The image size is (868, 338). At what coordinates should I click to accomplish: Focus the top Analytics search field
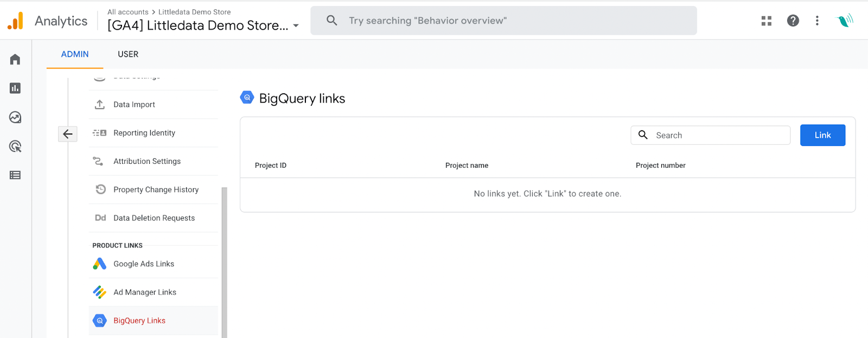click(x=503, y=21)
